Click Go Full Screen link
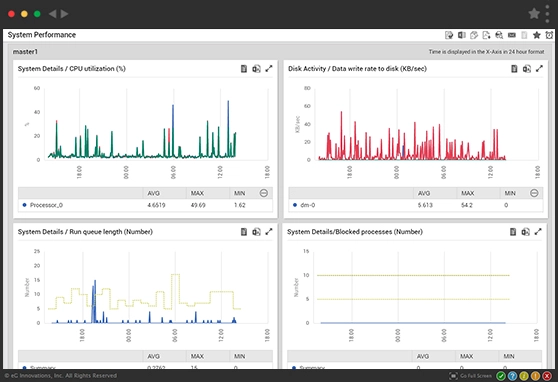 (476, 376)
